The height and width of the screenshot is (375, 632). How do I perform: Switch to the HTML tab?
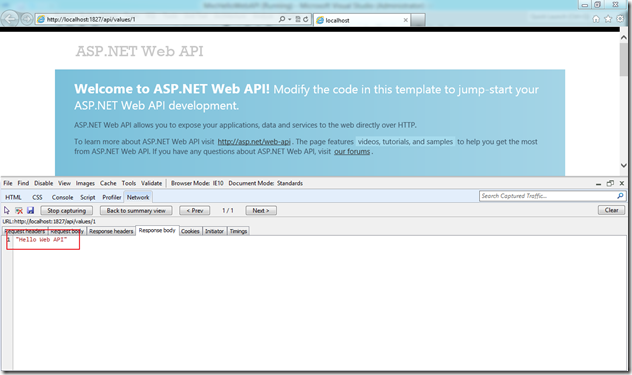click(x=13, y=197)
